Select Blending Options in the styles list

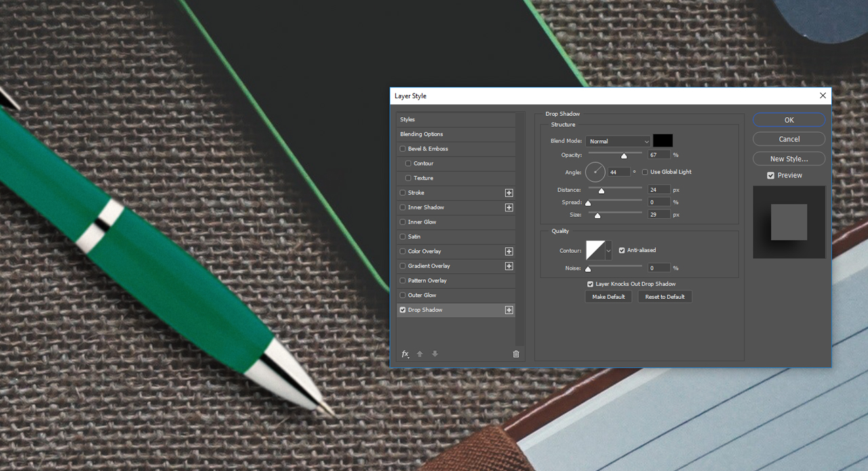421,134
